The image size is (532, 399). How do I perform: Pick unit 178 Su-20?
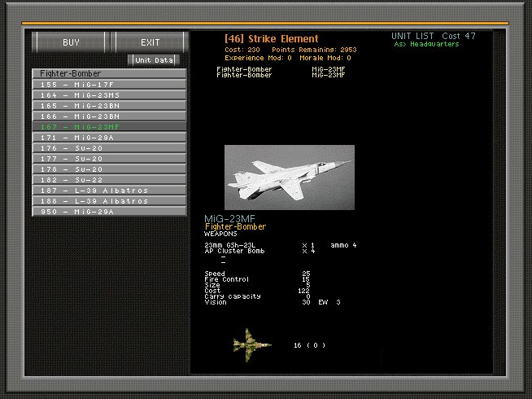coord(109,169)
